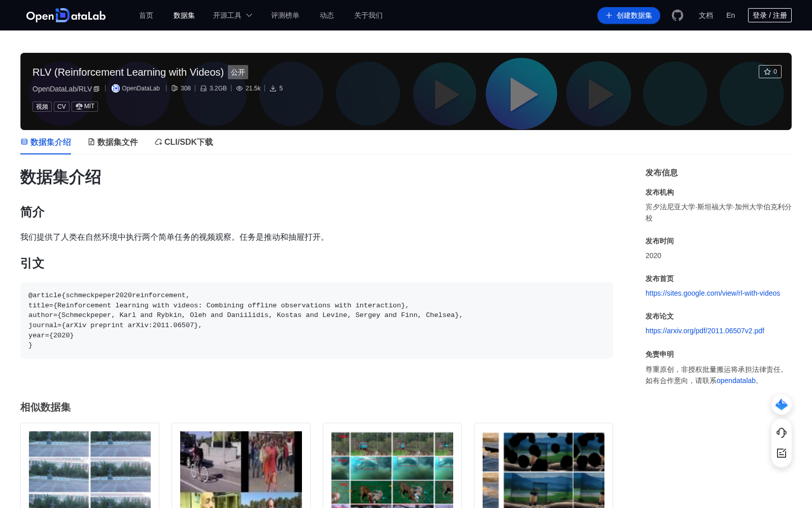Switch to the 数据集文件 tab
Image resolution: width=812 pixels, height=508 pixels.
click(113, 142)
